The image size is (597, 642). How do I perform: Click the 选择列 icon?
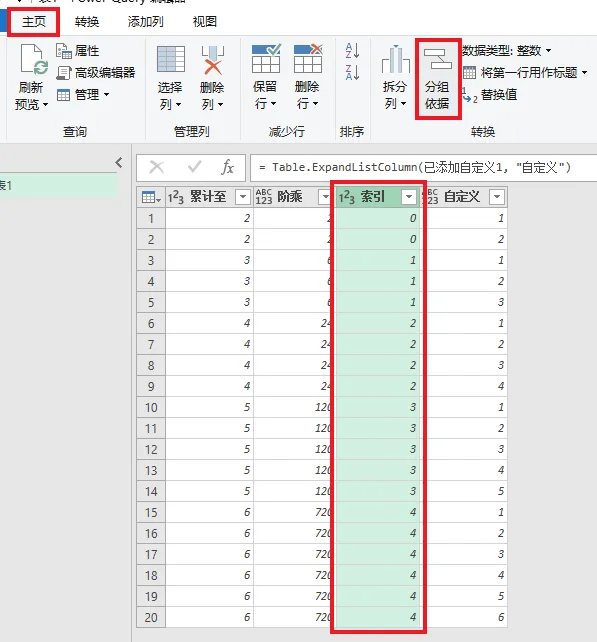(x=171, y=59)
